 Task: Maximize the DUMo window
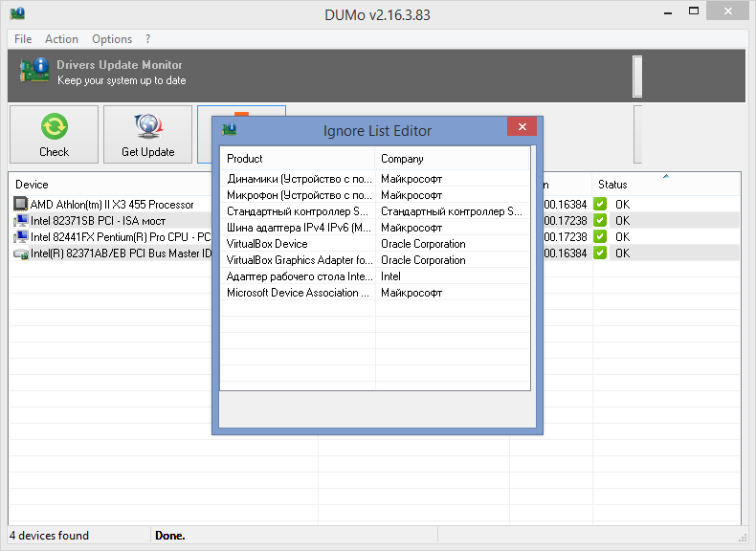coord(694,11)
